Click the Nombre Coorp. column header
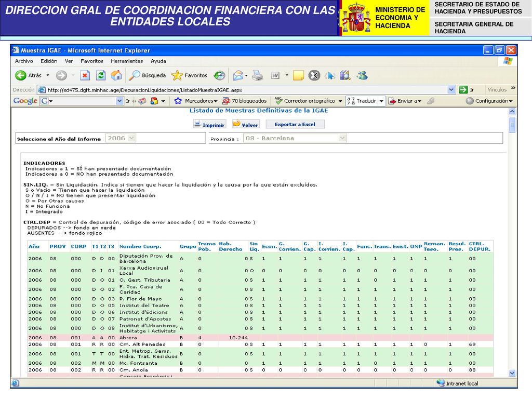 pos(140,246)
